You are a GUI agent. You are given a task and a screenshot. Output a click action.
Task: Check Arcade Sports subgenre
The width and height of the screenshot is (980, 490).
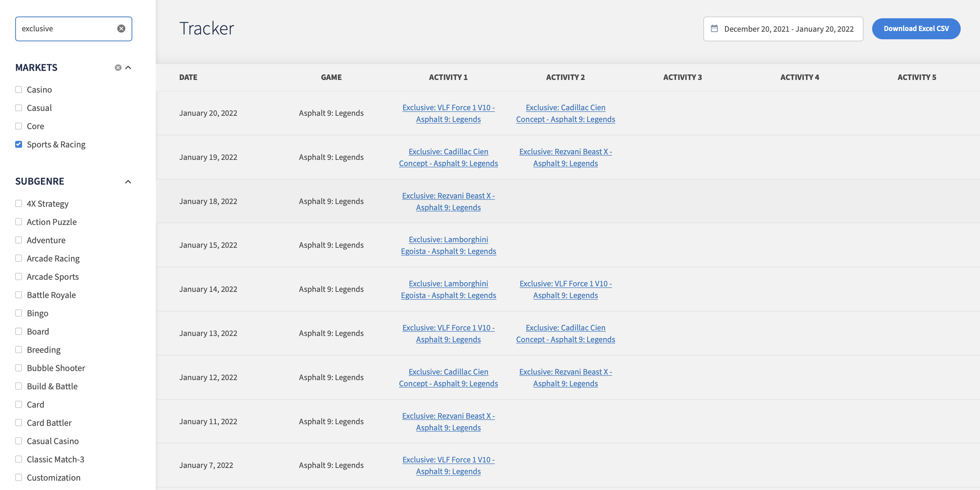pyautogui.click(x=19, y=277)
